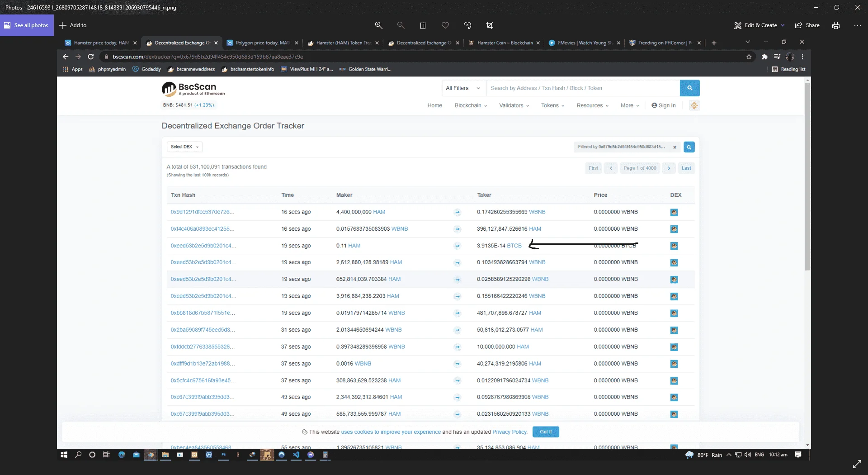
Task: Open the Reading list
Action: tap(788, 69)
